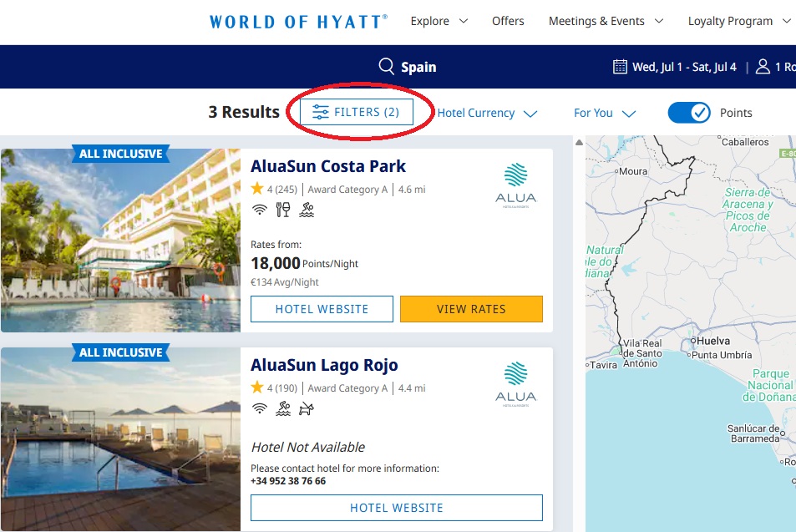Click 18,000 Points/Night rate

(304, 263)
